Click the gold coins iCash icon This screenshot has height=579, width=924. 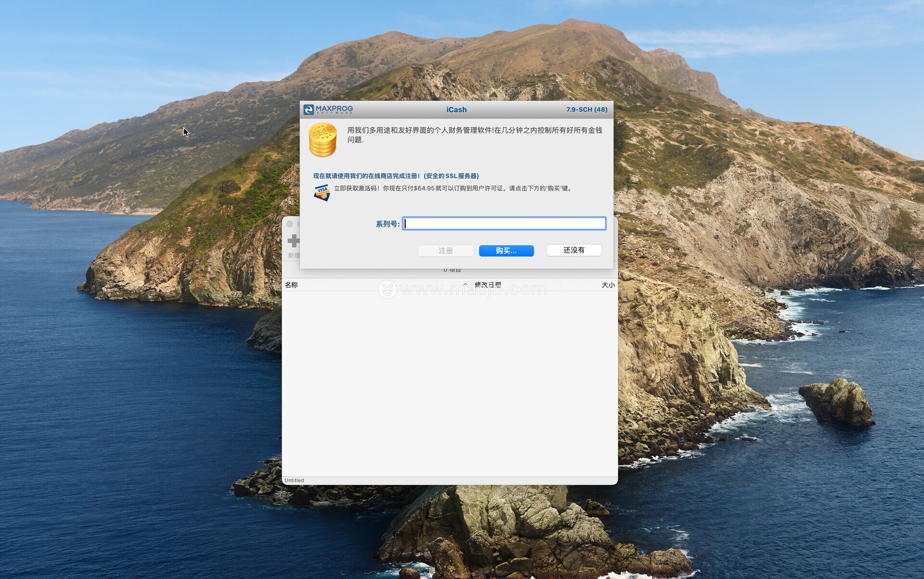(322, 140)
